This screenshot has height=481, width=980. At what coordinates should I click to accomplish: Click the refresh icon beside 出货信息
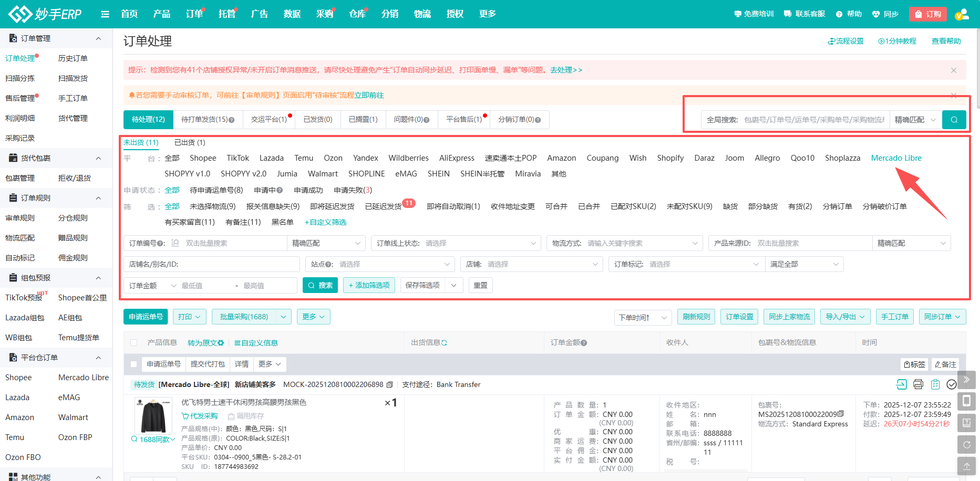pyautogui.click(x=444, y=343)
